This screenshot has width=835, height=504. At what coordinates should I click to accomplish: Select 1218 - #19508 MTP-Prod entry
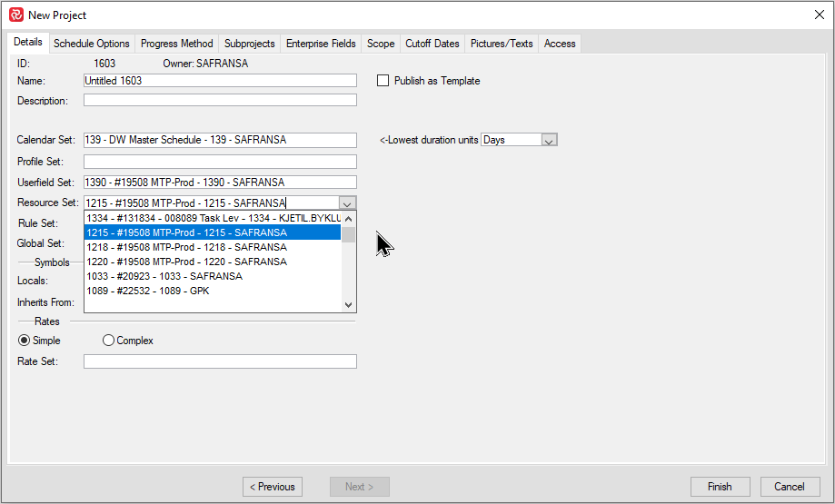tap(213, 247)
